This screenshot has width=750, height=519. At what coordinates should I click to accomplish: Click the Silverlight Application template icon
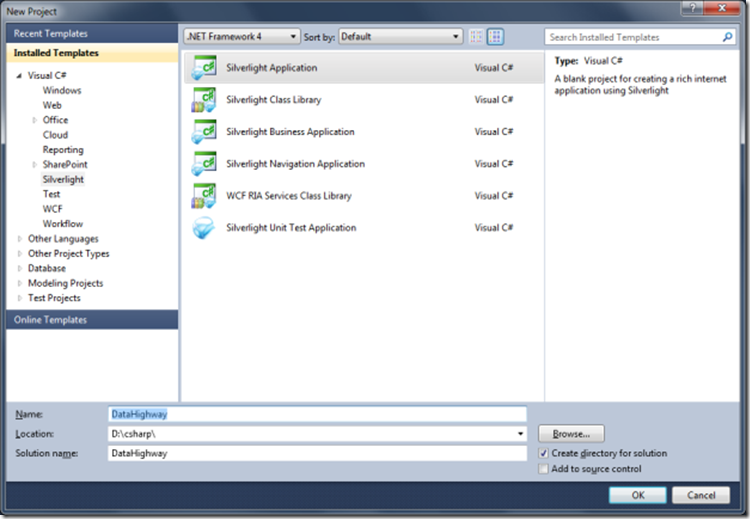click(x=204, y=67)
